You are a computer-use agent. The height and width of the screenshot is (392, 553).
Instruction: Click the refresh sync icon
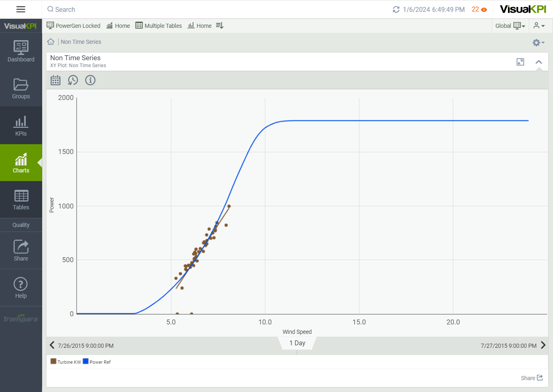(396, 9)
